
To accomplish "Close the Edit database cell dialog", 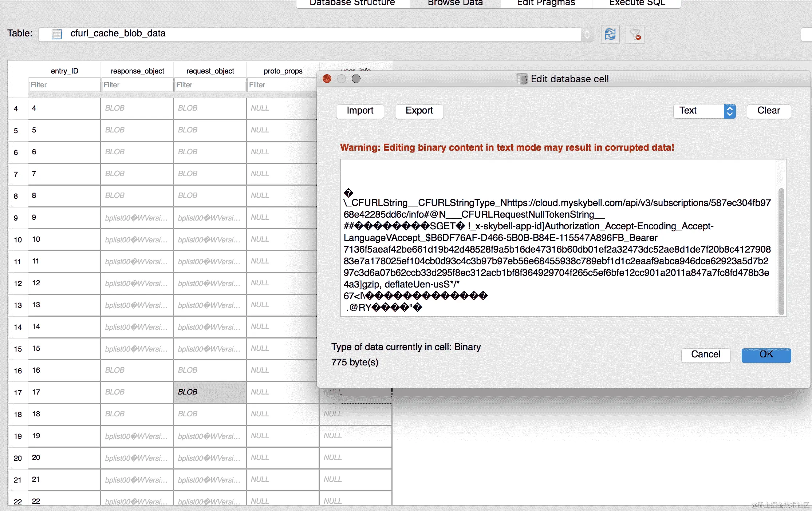I will [327, 79].
